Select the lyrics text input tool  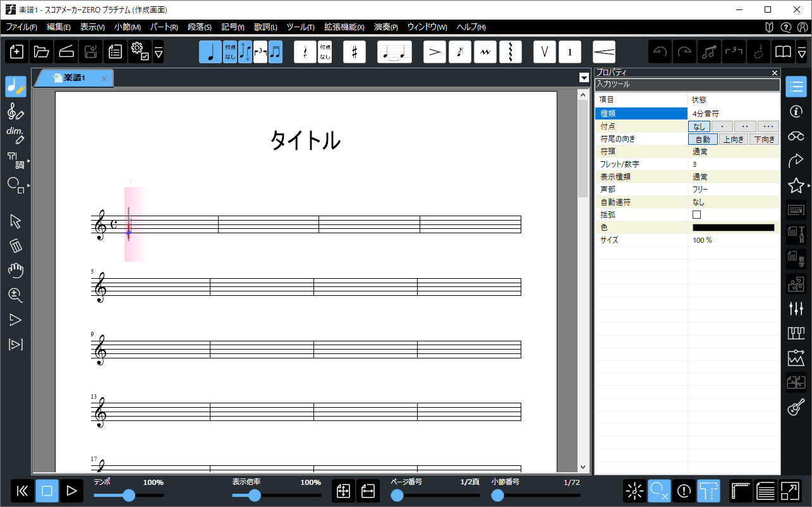(x=16, y=161)
